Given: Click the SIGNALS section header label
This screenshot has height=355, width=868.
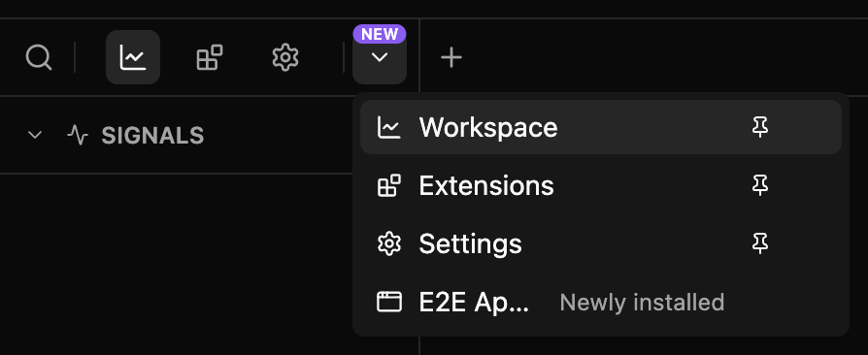Looking at the screenshot, I should [152, 136].
